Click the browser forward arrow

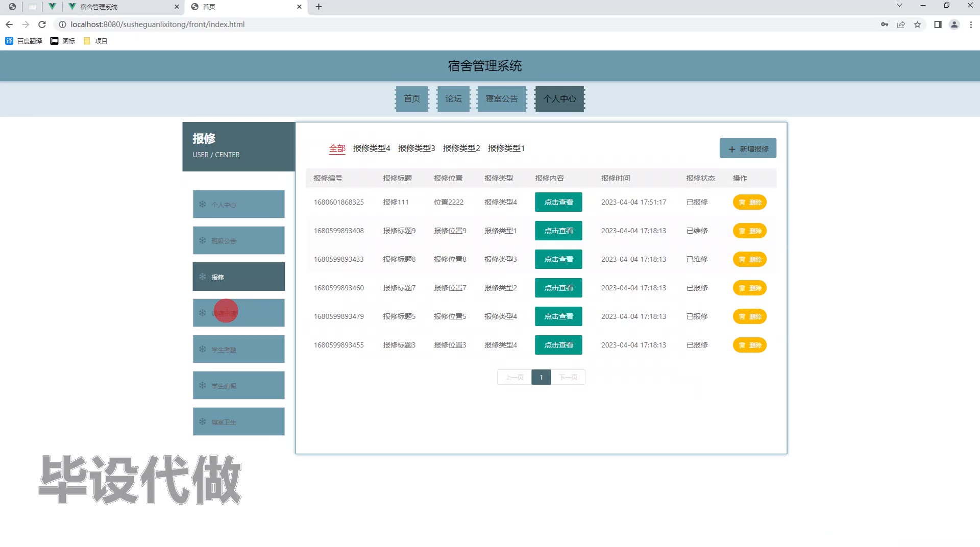point(26,24)
